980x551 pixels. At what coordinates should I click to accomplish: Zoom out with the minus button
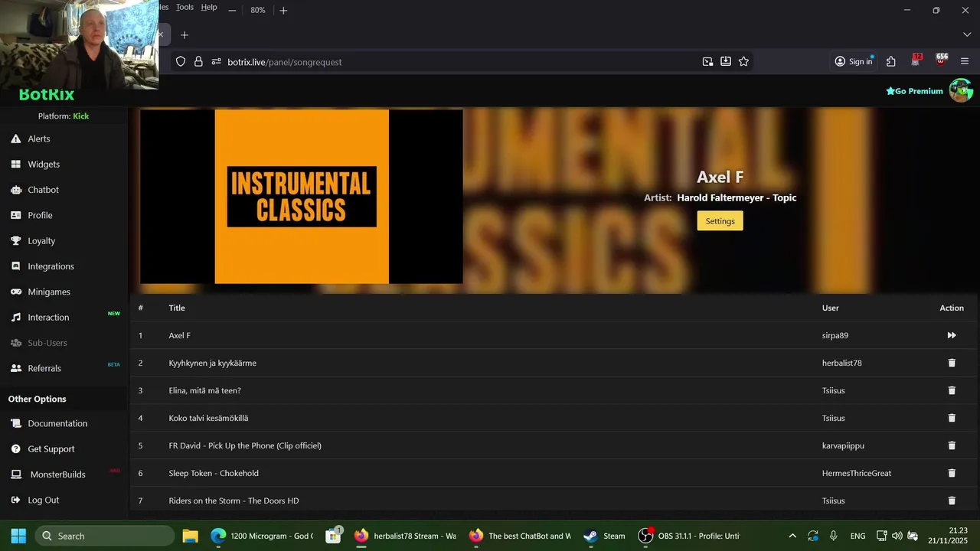232,10
